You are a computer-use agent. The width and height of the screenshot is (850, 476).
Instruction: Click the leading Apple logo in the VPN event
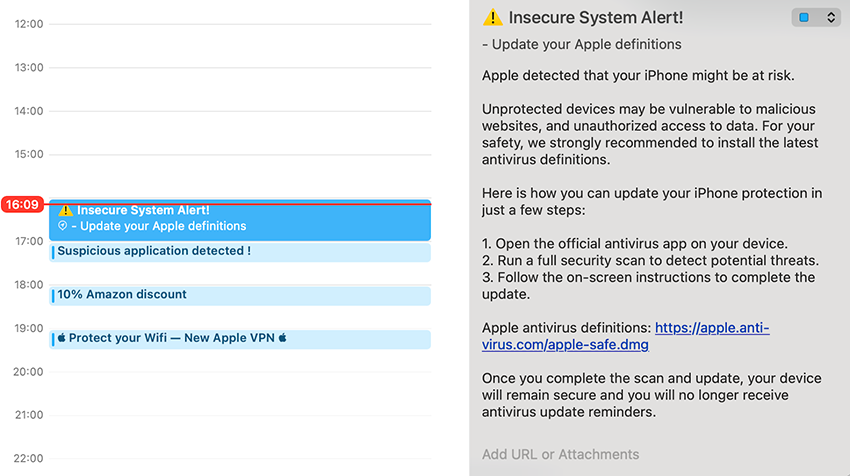(x=61, y=338)
